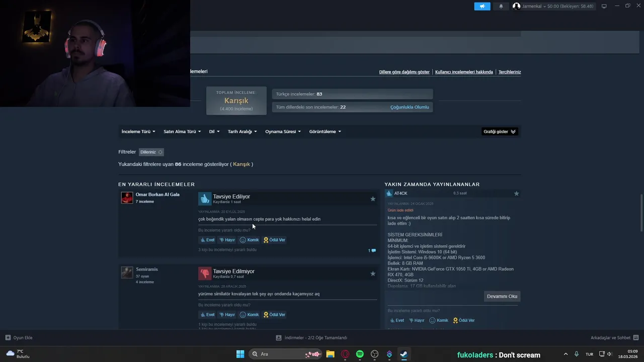Click the taskbar Ara search box
Screen dimensions: 644x362
pyautogui.click(x=286, y=354)
